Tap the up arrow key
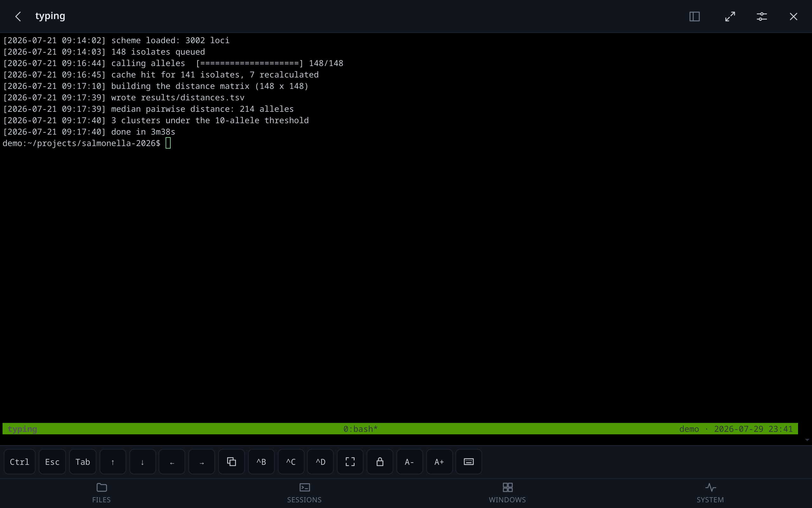The width and height of the screenshot is (812, 508). click(x=113, y=462)
